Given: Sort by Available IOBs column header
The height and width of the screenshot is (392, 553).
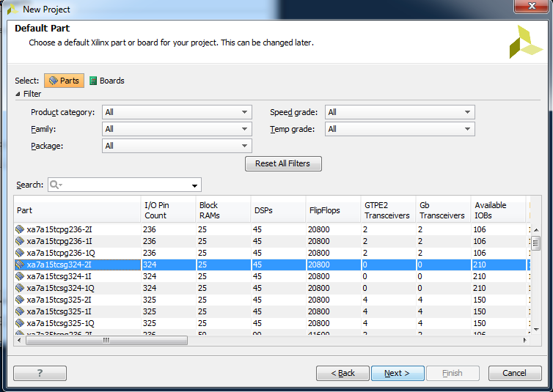Looking at the screenshot, I should click(x=498, y=210).
